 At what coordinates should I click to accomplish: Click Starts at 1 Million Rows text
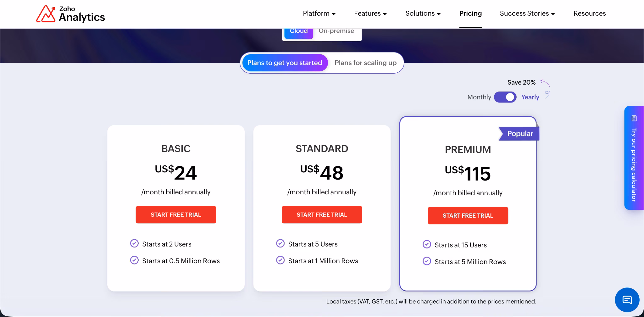(x=323, y=261)
